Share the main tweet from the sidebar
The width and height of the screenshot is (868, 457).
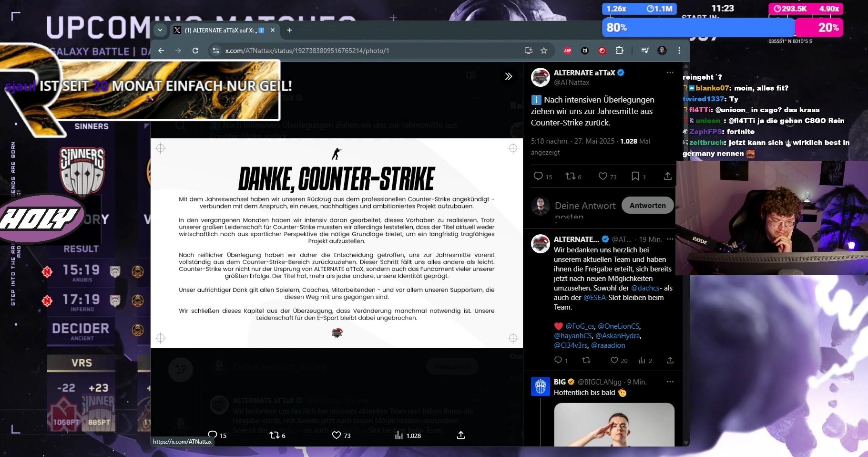pyautogui.click(x=668, y=176)
